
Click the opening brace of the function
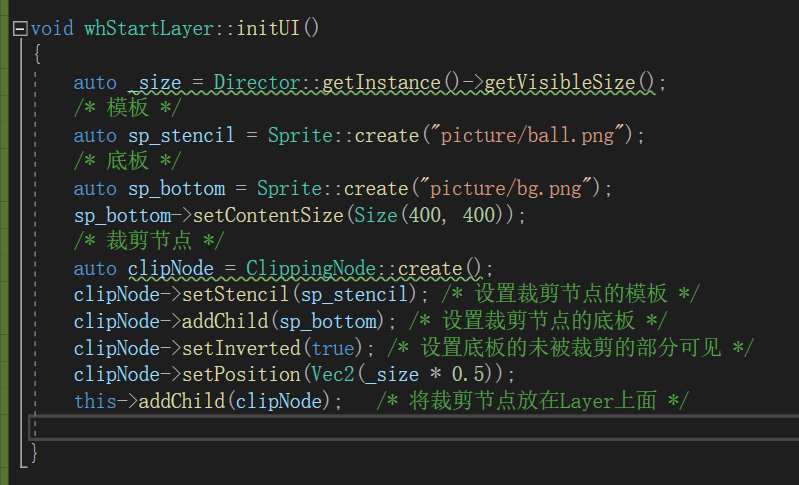point(37,53)
